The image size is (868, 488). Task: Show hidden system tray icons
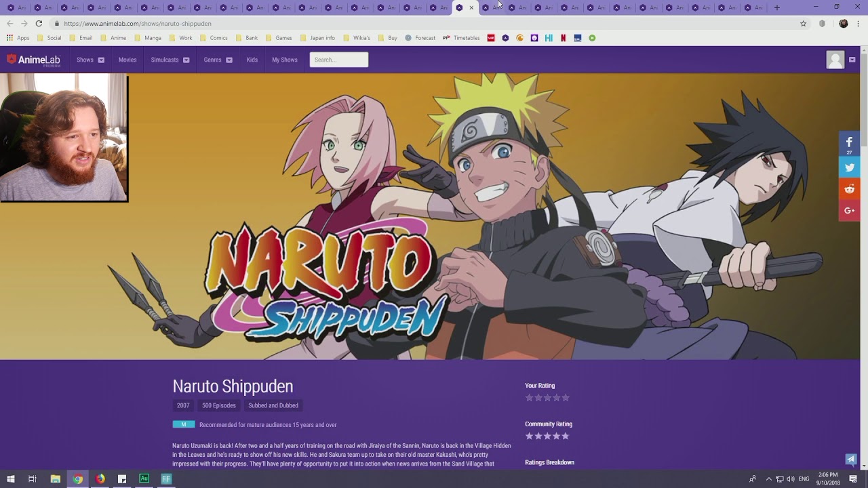tap(768, 479)
